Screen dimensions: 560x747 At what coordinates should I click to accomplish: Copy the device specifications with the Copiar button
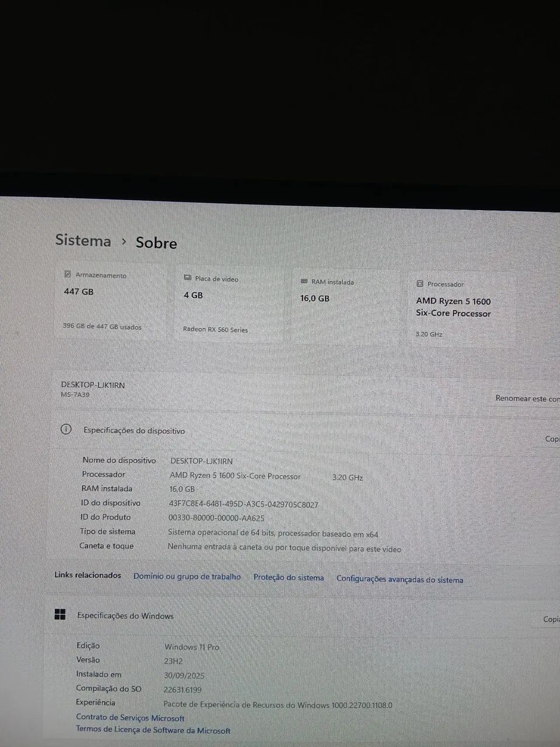(552, 439)
